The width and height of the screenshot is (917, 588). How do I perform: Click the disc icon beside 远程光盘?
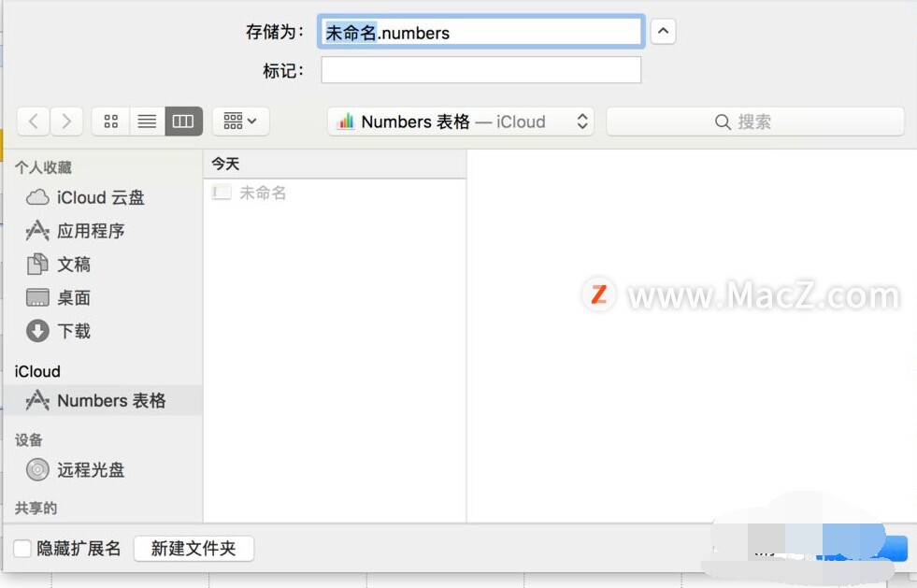(x=37, y=469)
